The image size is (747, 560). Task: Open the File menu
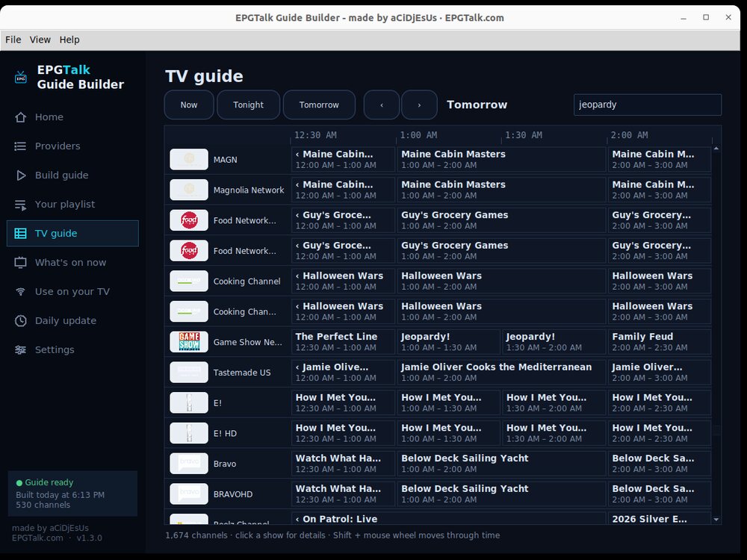point(13,40)
